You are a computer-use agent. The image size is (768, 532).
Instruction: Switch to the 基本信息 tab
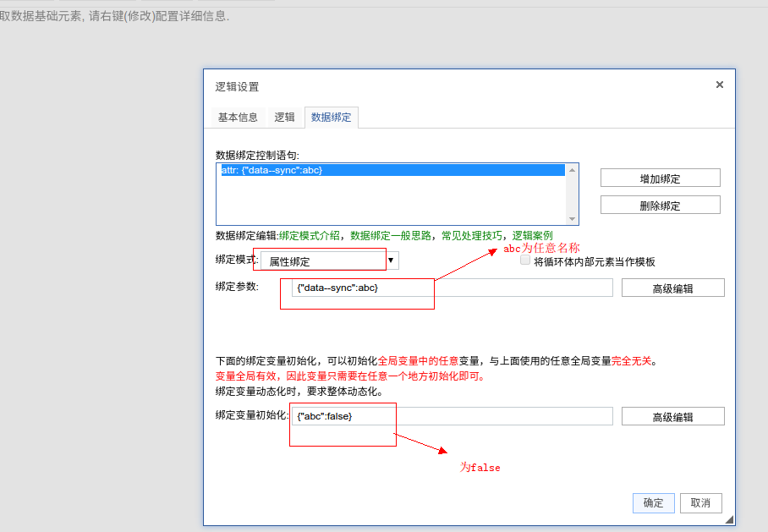[x=238, y=118]
